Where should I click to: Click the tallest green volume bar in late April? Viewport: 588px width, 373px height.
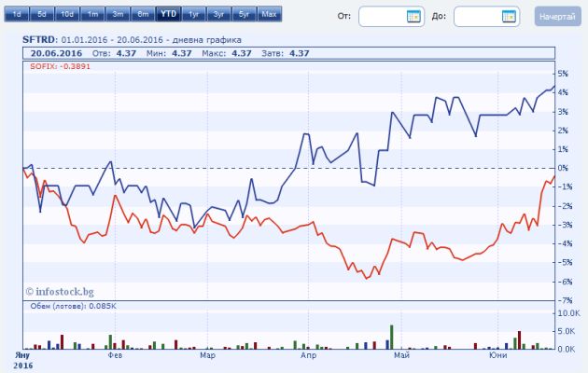pyautogui.click(x=392, y=337)
